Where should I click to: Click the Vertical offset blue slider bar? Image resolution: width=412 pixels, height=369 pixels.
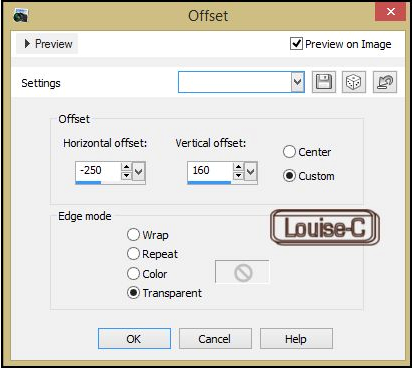(x=209, y=182)
